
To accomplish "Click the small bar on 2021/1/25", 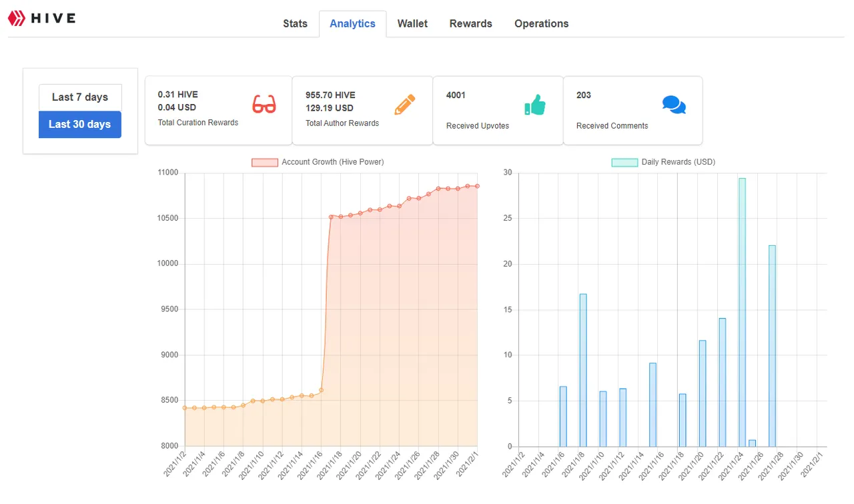I will pos(752,443).
